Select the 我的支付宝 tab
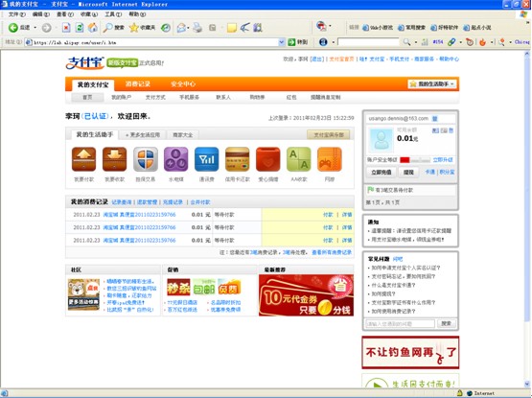532x398 pixels. tap(93, 84)
